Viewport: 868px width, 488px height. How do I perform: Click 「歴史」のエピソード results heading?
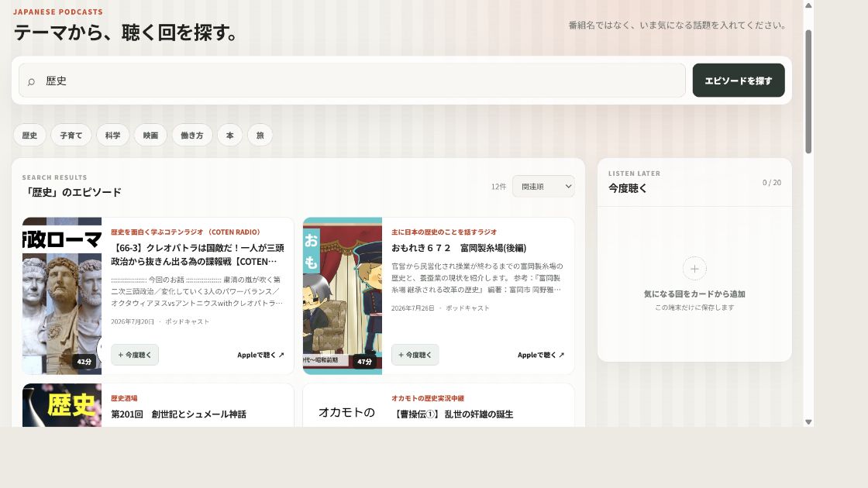tap(72, 192)
